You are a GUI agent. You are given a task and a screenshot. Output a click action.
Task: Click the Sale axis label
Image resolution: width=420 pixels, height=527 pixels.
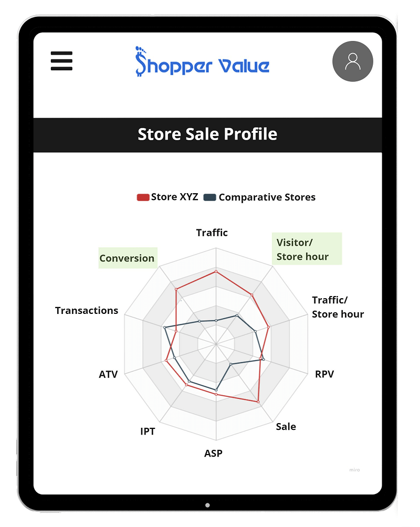pyautogui.click(x=286, y=427)
